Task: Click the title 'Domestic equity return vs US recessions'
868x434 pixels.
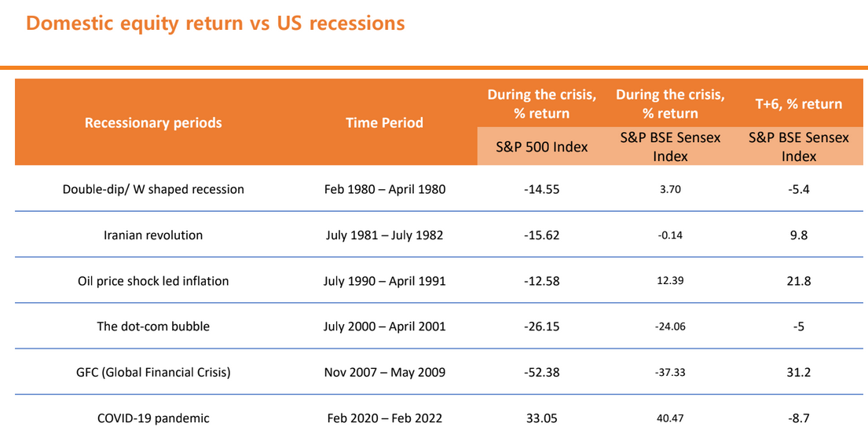Action: [215, 24]
